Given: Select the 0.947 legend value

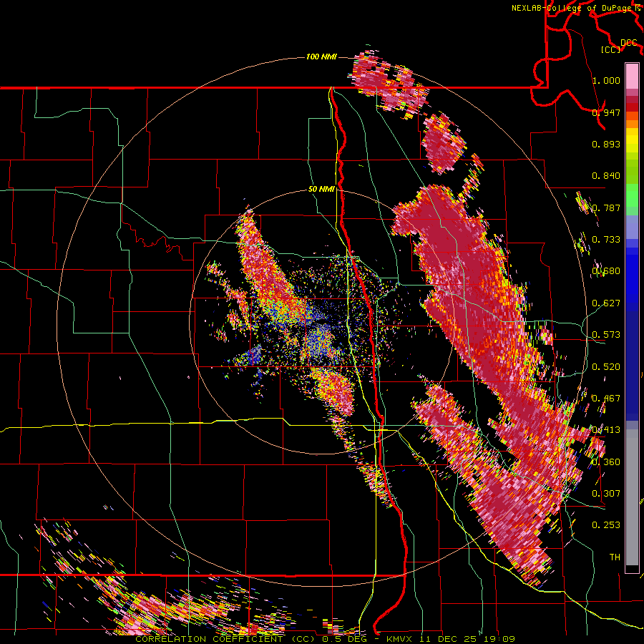Looking at the screenshot, I should [x=606, y=112].
